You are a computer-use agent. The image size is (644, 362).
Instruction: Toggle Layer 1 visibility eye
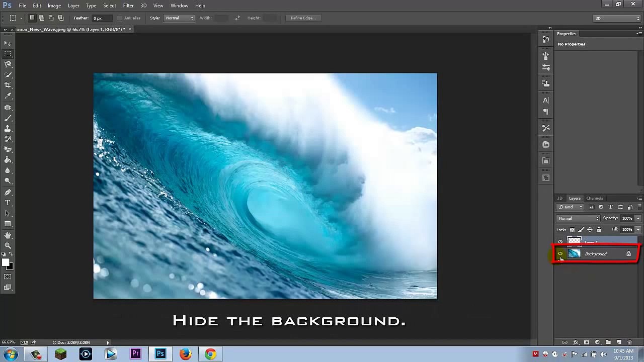(x=560, y=242)
